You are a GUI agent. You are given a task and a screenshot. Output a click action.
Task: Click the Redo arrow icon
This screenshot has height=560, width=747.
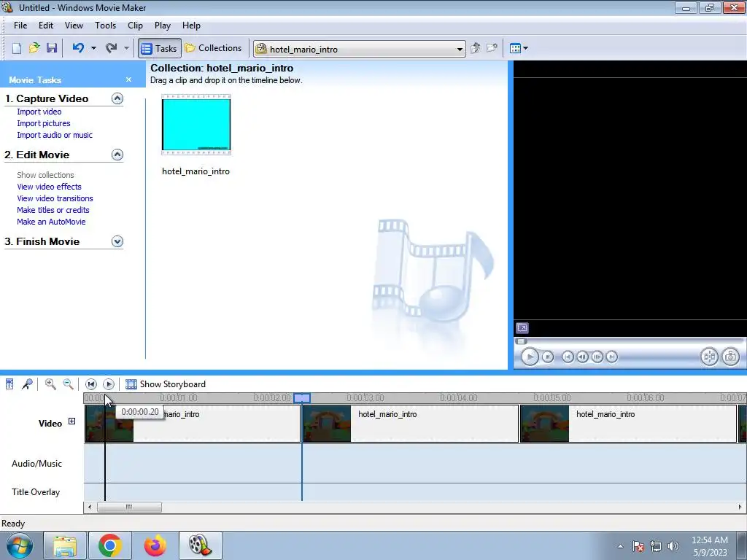click(112, 48)
